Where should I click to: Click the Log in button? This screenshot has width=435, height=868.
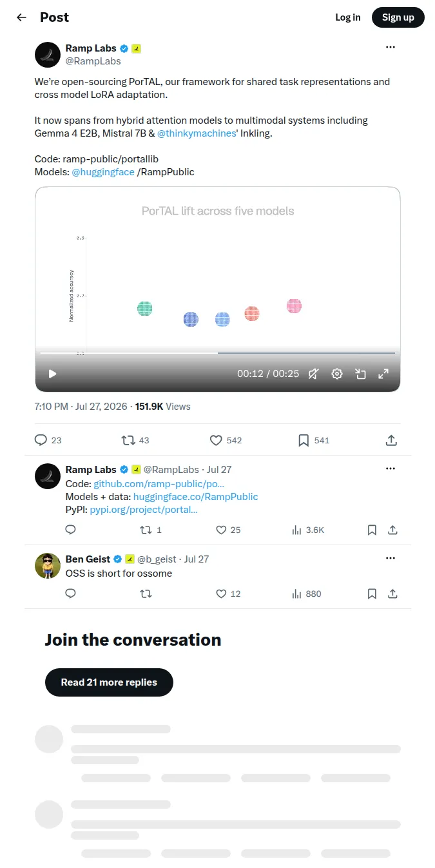coord(348,17)
